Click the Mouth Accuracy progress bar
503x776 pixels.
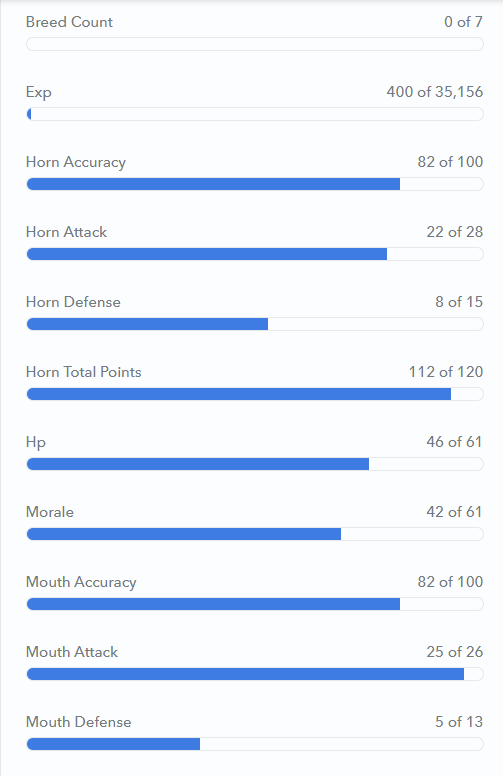pyautogui.click(x=255, y=604)
